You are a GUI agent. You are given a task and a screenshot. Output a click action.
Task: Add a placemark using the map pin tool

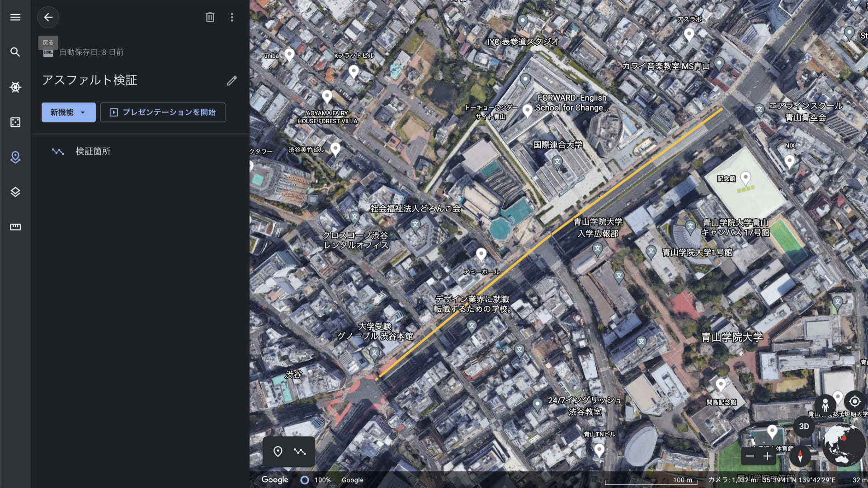[x=278, y=451]
